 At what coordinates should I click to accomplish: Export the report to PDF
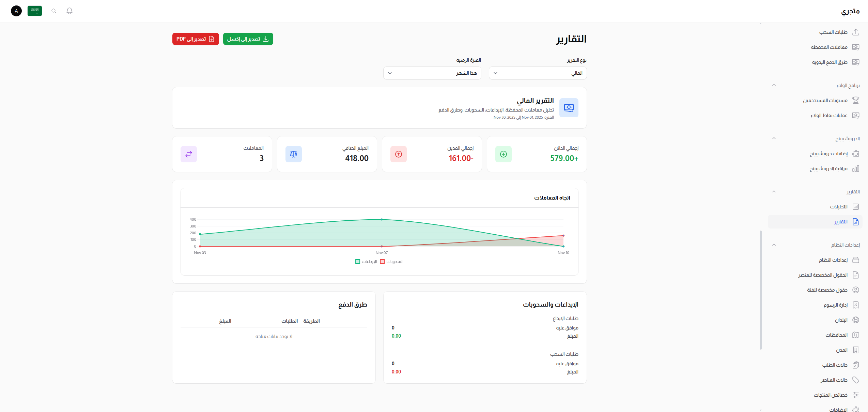pyautogui.click(x=196, y=39)
